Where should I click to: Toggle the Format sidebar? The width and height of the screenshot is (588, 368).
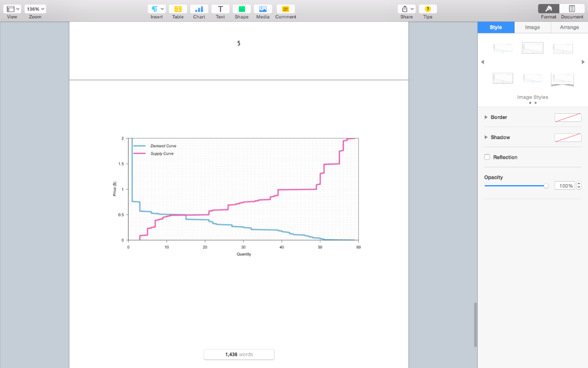tap(548, 9)
